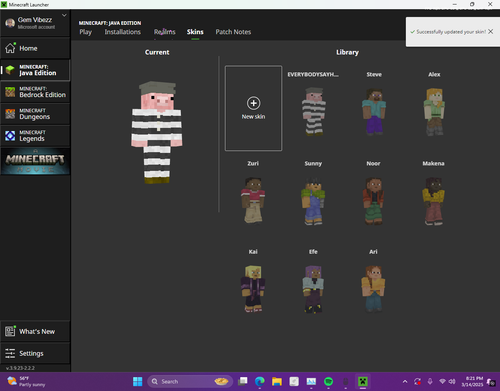500x391 pixels.
Task: Switch to the Patch Notes tab
Action: (233, 32)
